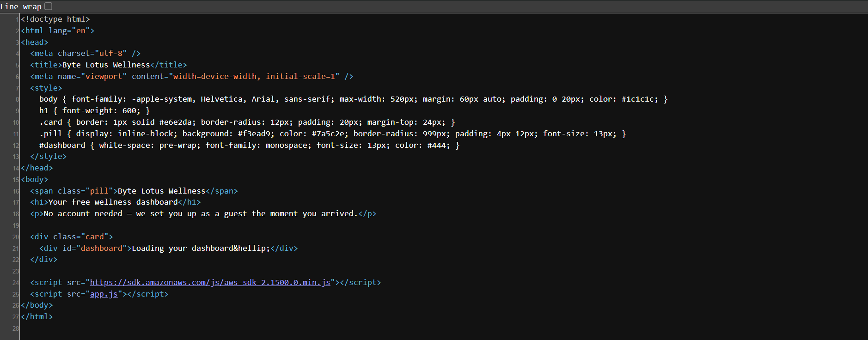Click the 'pill' class attribute value
The height and width of the screenshot is (340, 868).
(99, 191)
